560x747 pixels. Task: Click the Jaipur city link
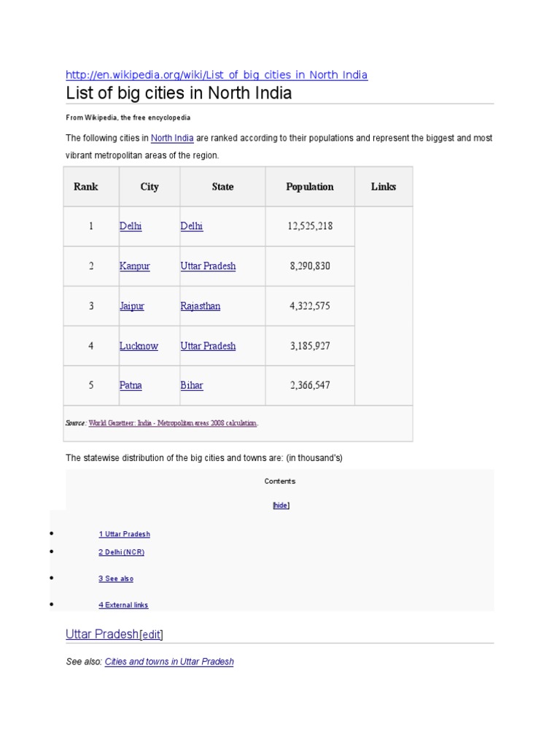(x=132, y=306)
